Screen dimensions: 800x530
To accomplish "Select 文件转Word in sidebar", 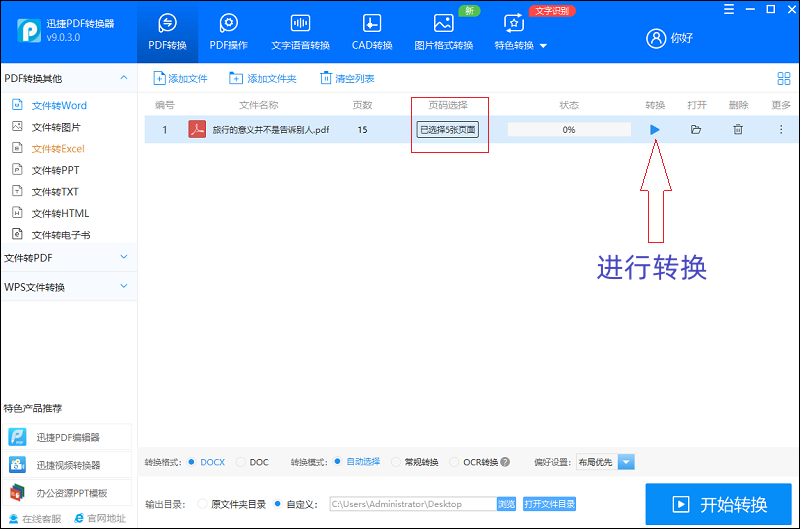I will (59, 106).
